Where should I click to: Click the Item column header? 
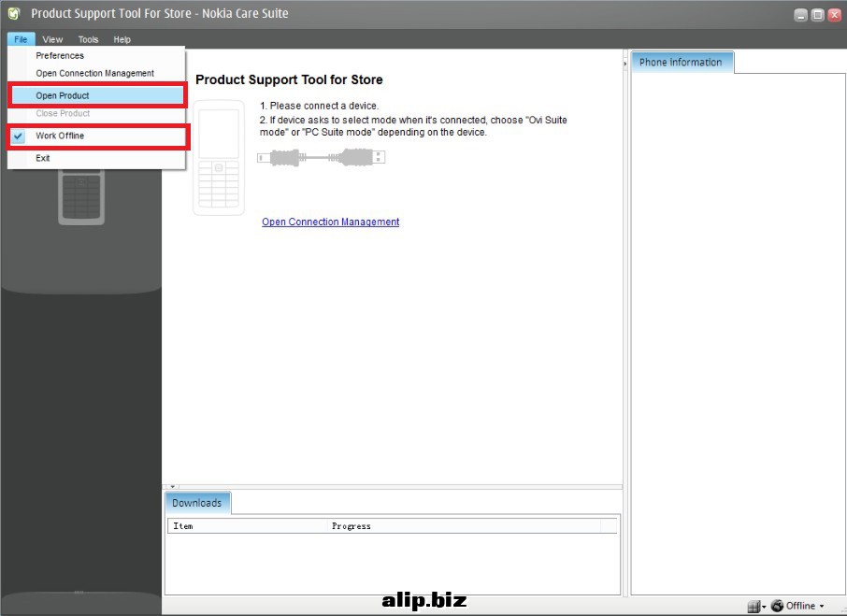(x=248, y=526)
